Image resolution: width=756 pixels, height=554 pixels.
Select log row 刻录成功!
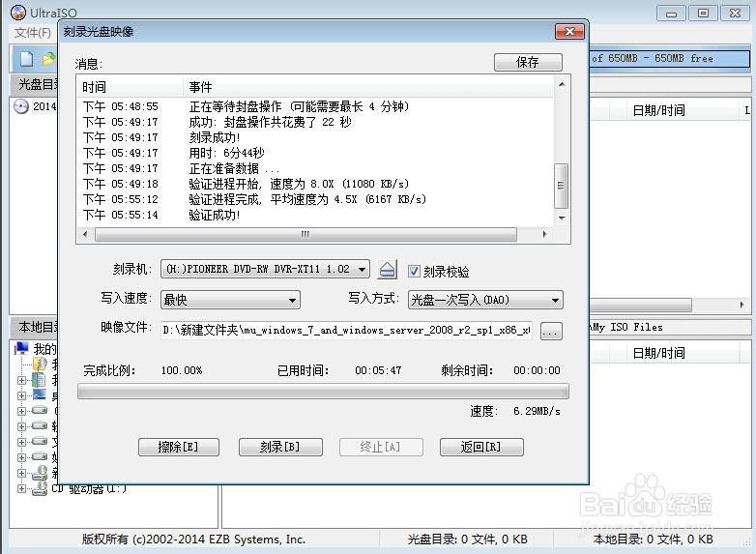(315, 137)
